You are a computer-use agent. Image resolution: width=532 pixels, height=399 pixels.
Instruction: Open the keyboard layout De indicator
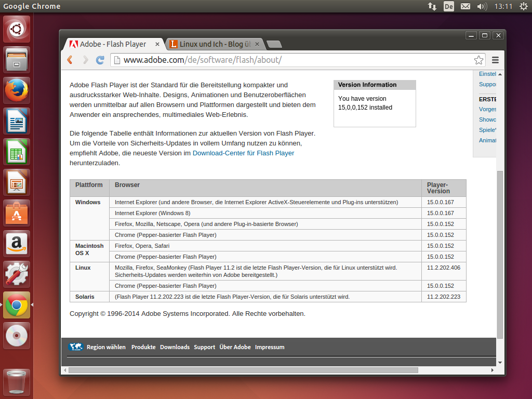[x=448, y=6]
